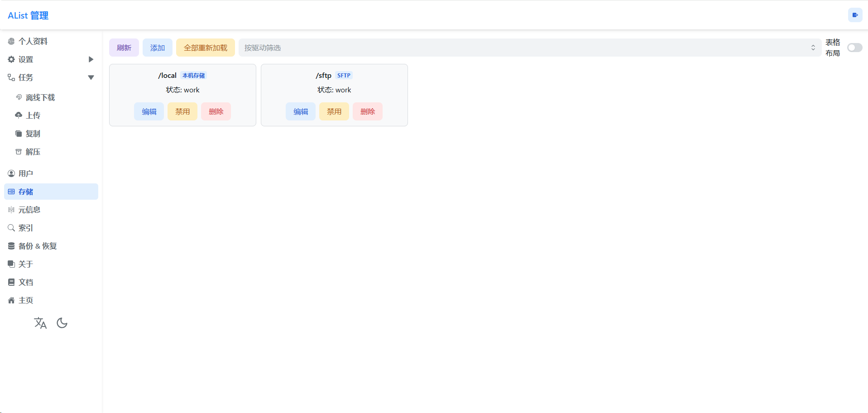This screenshot has height=413, width=868.
Task: Click the 索引 search magnifier icon
Action: (x=11, y=228)
